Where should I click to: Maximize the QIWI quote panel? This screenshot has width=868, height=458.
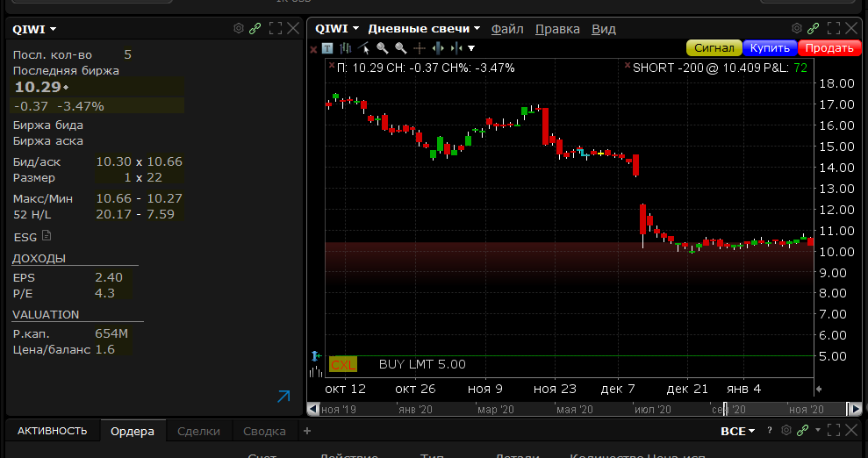[x=275, y=28]
